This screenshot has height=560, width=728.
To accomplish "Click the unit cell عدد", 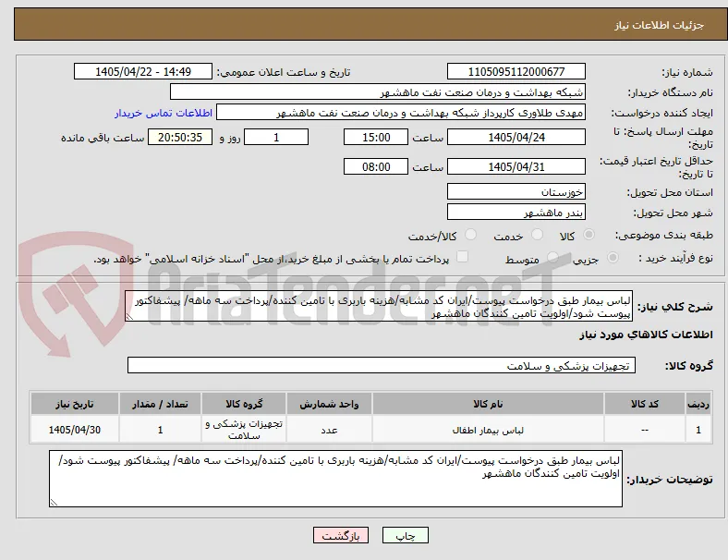I will (x=329, y=430).
